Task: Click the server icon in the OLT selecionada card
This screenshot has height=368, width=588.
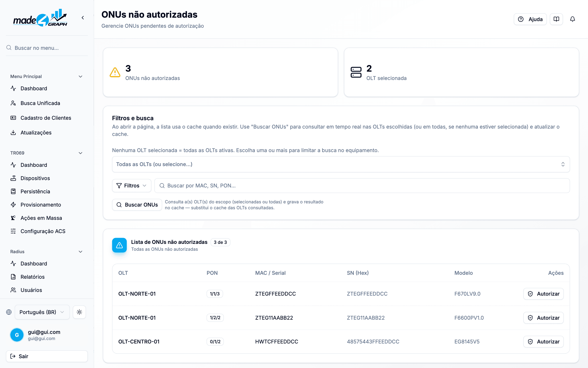Action: click(x=356, y=72)
